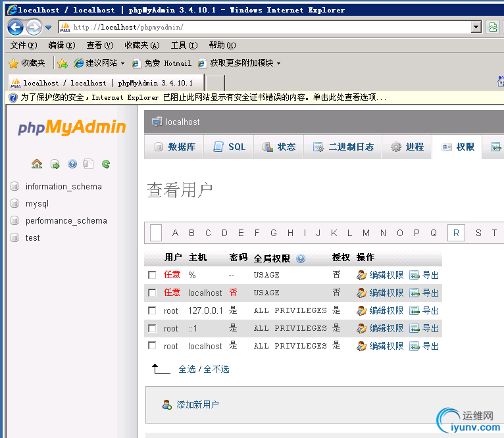
Task: Switch to the 数据库 tab
Action: pos(174,147)
